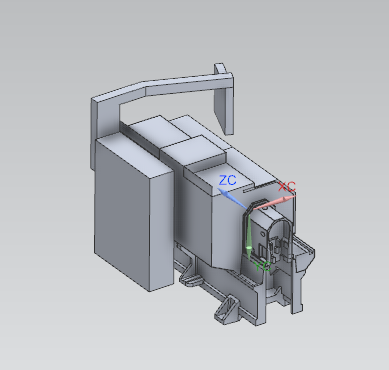This screenshot has height=370, width=389.
Task: Select the red XC axis arrow
Action: [x=274, y=203]
